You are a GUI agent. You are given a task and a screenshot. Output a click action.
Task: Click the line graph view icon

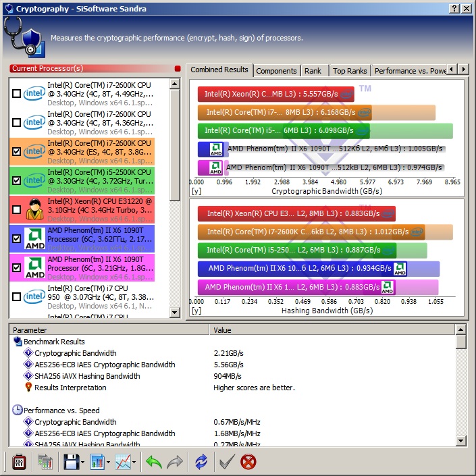point(123,462)
